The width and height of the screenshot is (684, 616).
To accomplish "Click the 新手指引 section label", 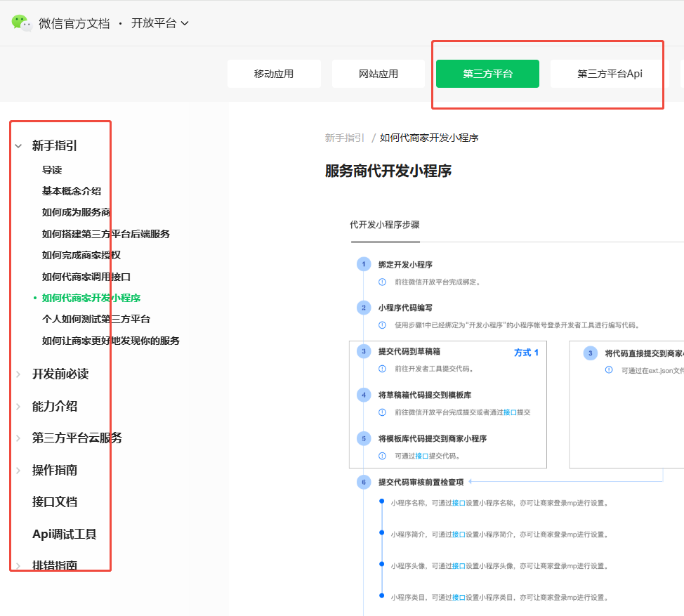I will [x=55, y=145].
